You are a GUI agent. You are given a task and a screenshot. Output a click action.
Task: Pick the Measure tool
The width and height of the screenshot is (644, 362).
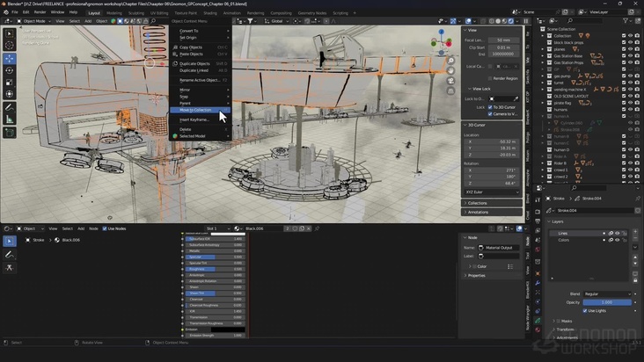tap(10, 120)
